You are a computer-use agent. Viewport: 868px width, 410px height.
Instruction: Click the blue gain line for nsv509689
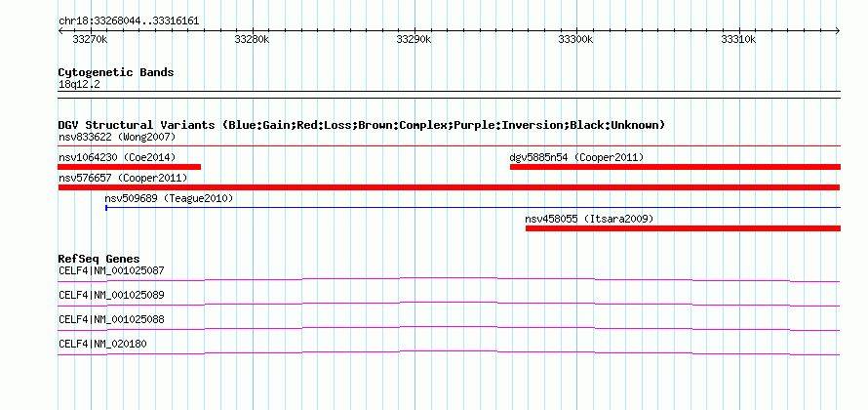pos(473,208)
